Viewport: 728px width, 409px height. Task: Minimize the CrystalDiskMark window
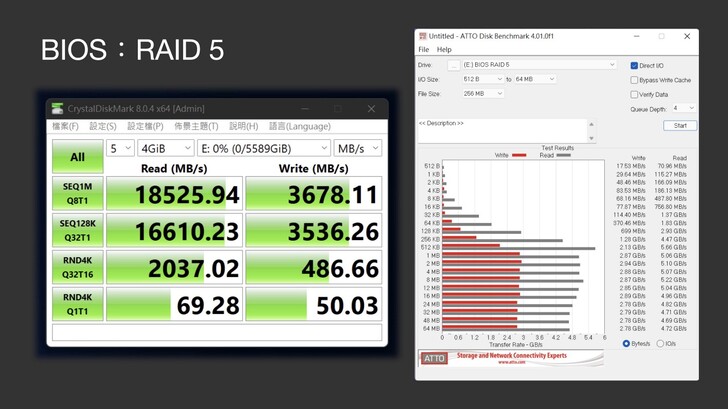[x=305, y=109]
